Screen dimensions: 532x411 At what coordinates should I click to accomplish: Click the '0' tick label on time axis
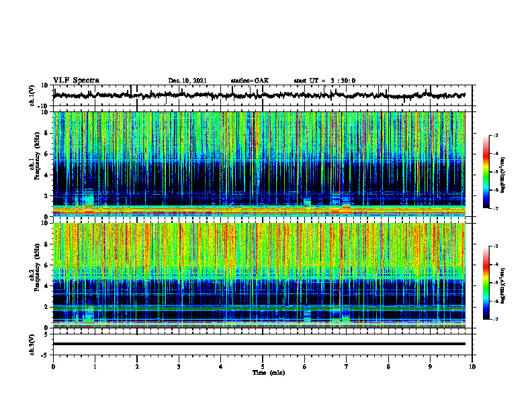coord(53,367)
